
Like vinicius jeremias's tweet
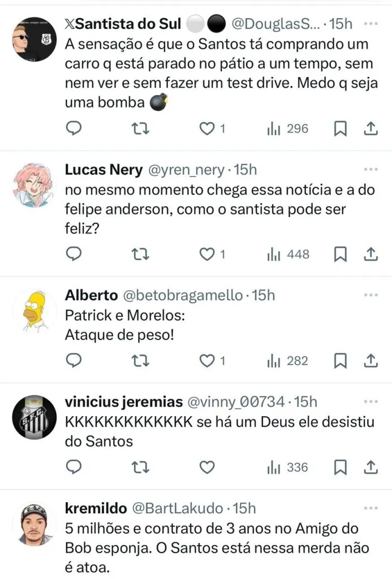click(208, 467)
